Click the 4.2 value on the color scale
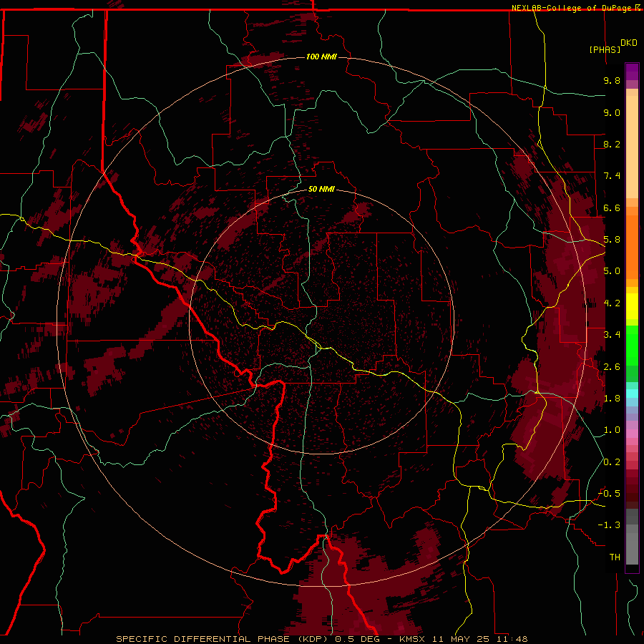The width and height of the screenshot is (644, 644). pos(612,303)
